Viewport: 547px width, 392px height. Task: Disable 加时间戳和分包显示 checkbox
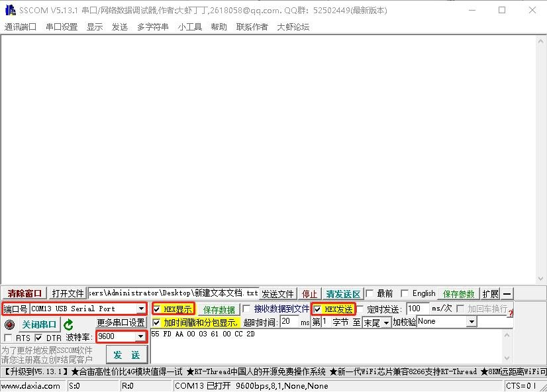(x=157, y=322)
